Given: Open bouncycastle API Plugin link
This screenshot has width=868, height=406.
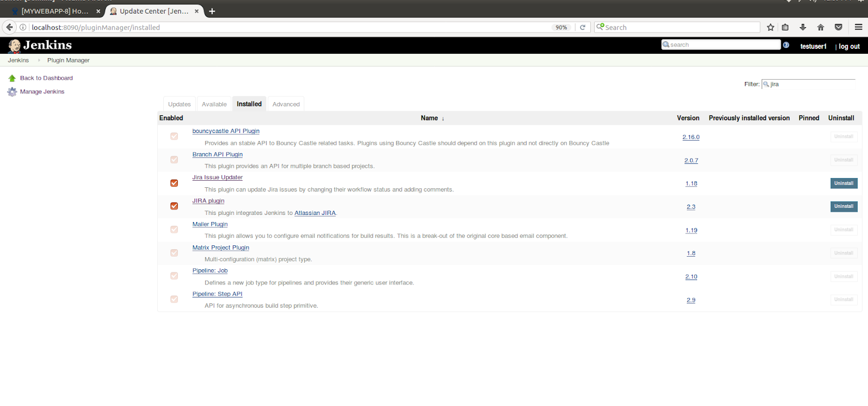Looking at the screenshot, I should point(226,131).
